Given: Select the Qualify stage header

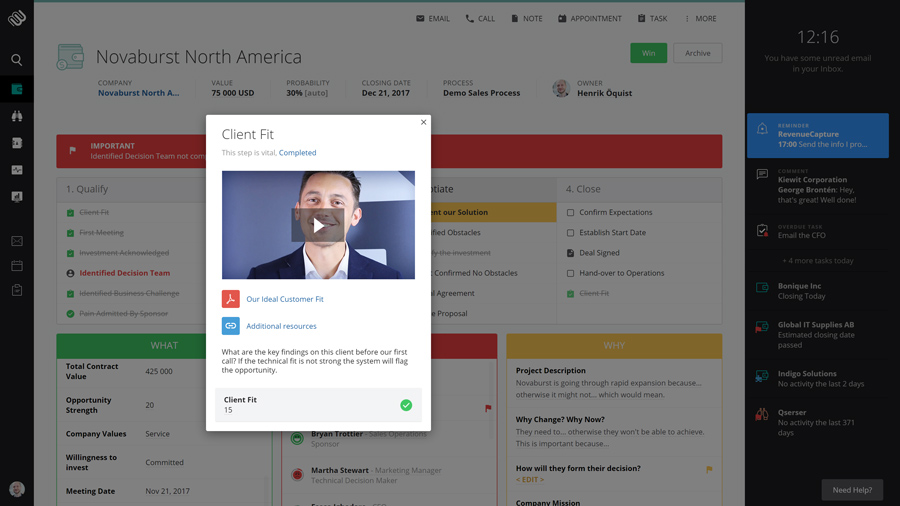Looking at the screenshot, I should point(131,189).
